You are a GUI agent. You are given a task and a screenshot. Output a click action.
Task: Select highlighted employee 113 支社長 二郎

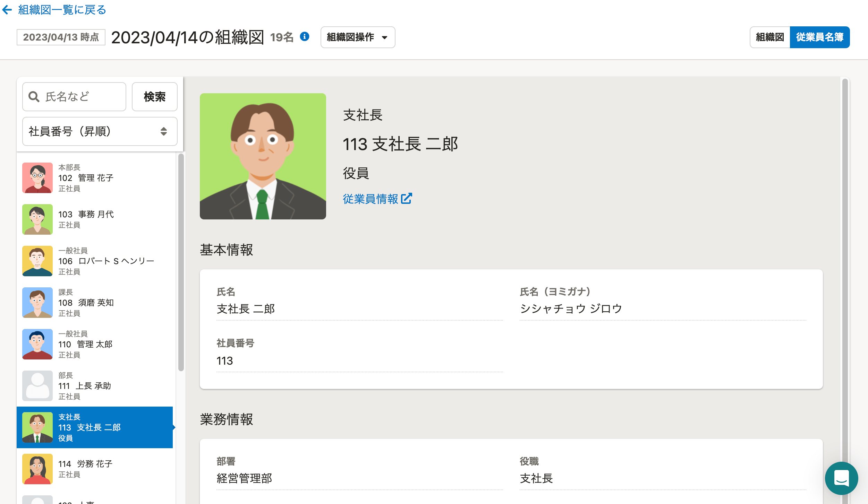(x=95, y=427)
